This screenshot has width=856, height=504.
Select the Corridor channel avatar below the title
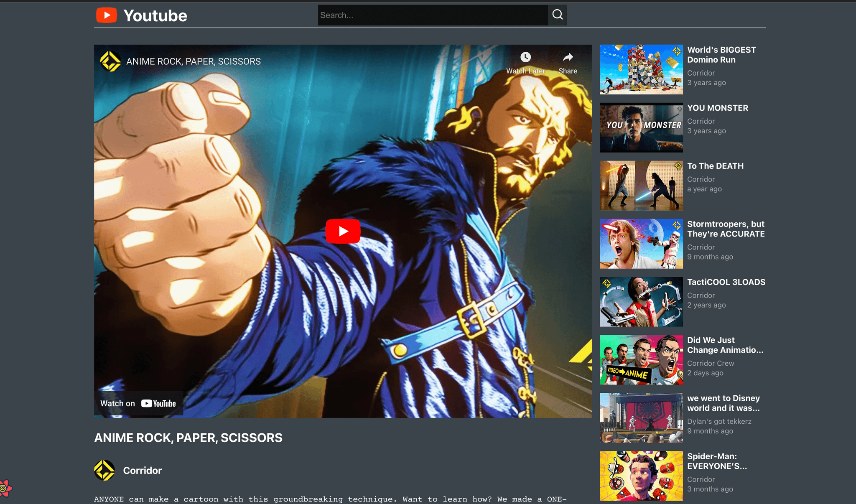[x=104, y=470]
